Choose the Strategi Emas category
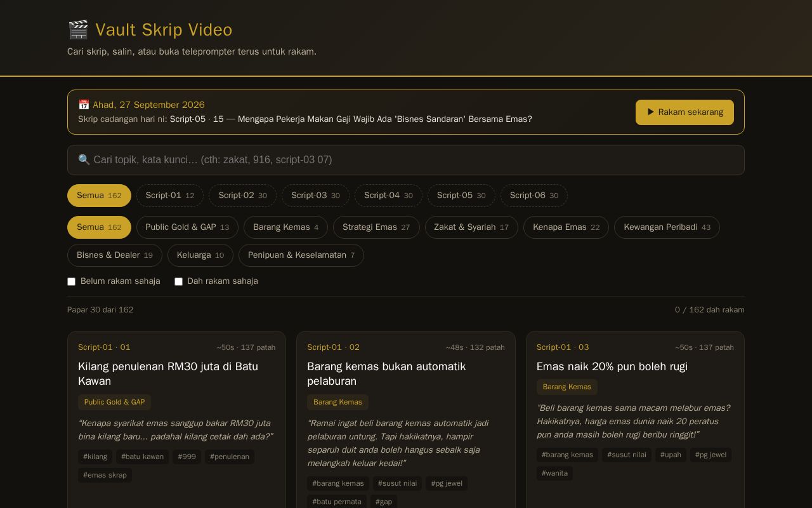 point(376,227)
